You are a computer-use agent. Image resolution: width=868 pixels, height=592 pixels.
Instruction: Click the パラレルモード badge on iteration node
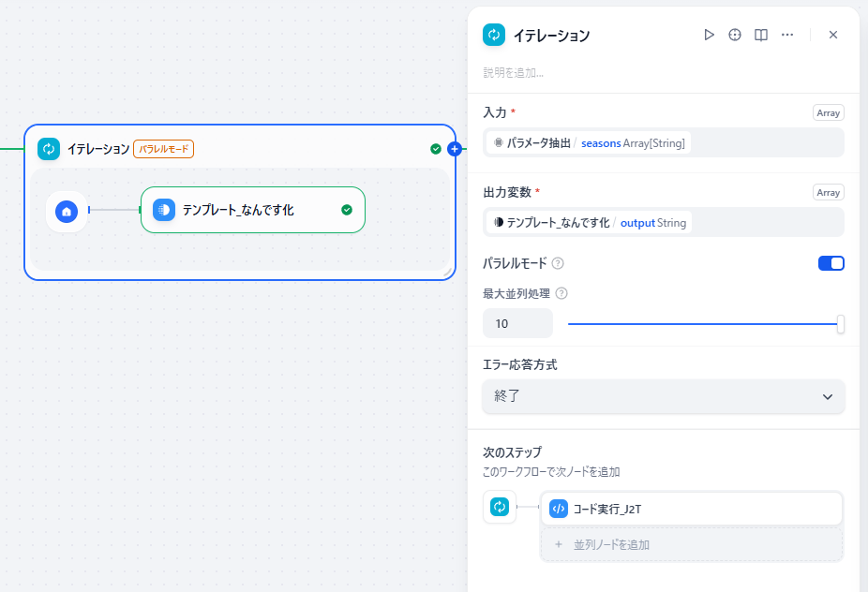163,149
